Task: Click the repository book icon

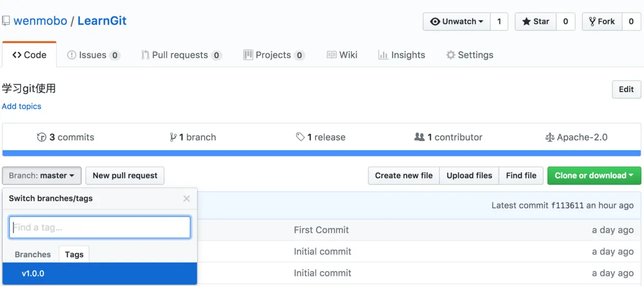Action: coord(6,21)
